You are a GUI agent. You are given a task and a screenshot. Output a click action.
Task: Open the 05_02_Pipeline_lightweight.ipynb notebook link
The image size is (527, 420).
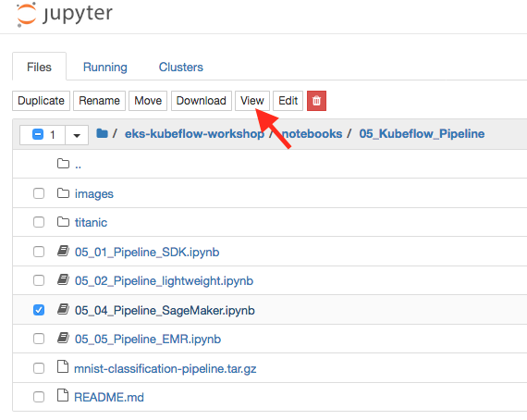[x=164, y=281]
